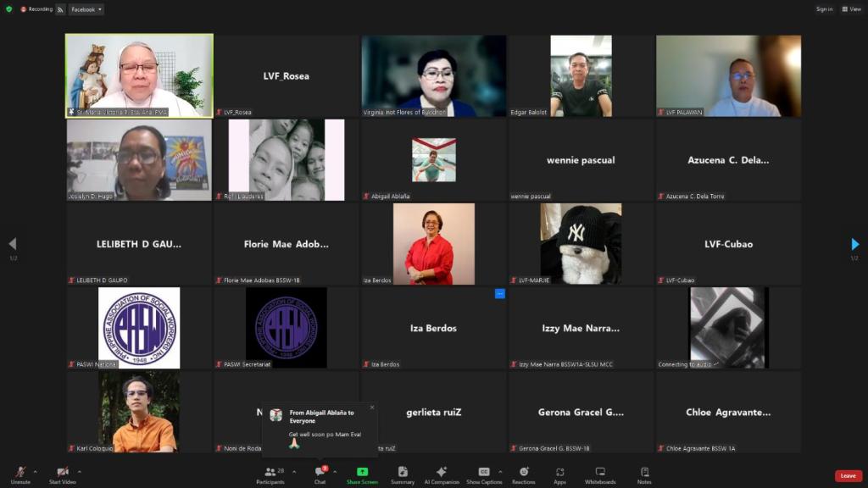The width and height of the screenshot is (868, 488).
Task: Leave the meeting
Action: (848, 476)
